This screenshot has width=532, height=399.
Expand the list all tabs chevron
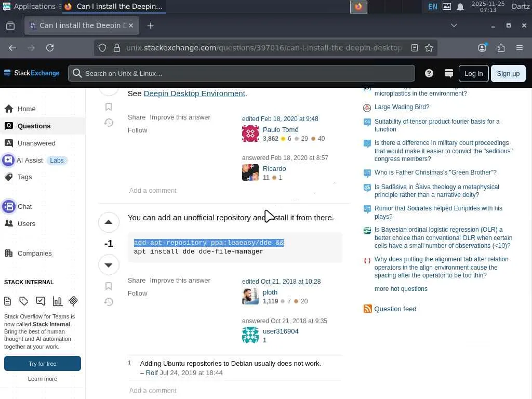(454, 25)
